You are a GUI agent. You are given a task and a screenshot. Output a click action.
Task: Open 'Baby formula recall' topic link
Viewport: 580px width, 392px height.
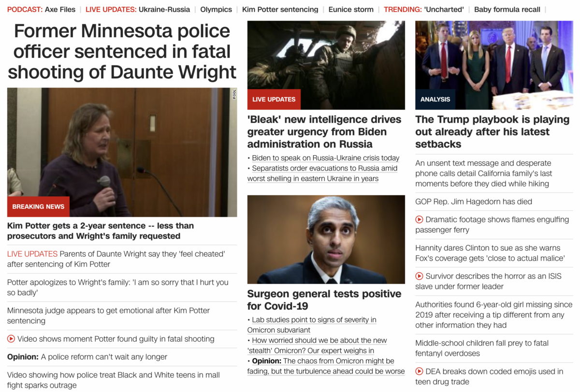(507, 9)
